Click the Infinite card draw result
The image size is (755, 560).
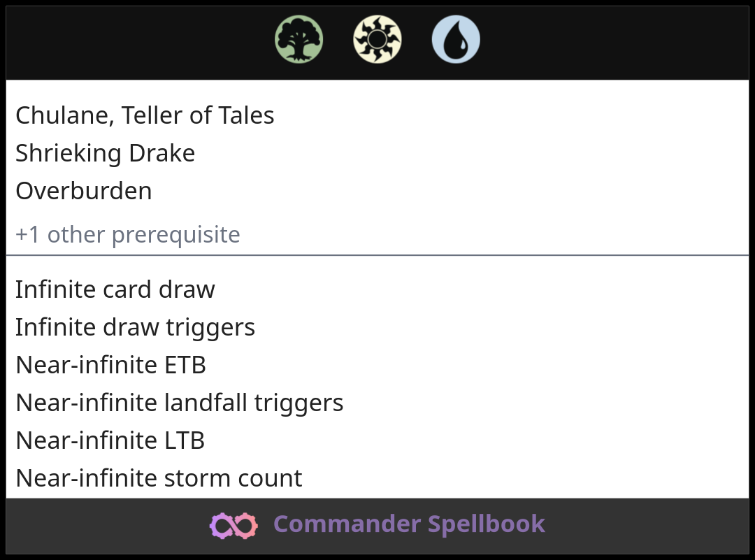click(x=115, y=289)
